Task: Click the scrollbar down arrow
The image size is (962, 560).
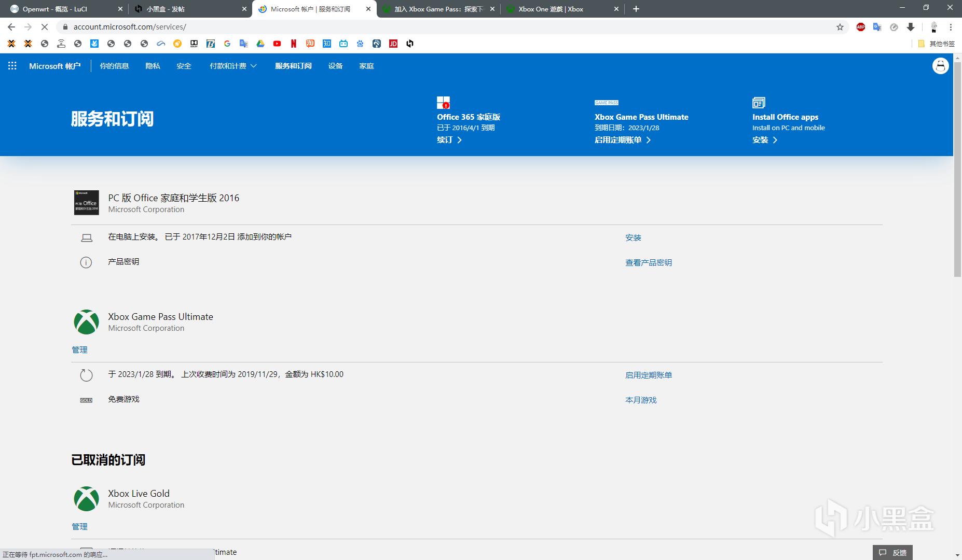Action: pyautogui.click(x=957, y=555)
